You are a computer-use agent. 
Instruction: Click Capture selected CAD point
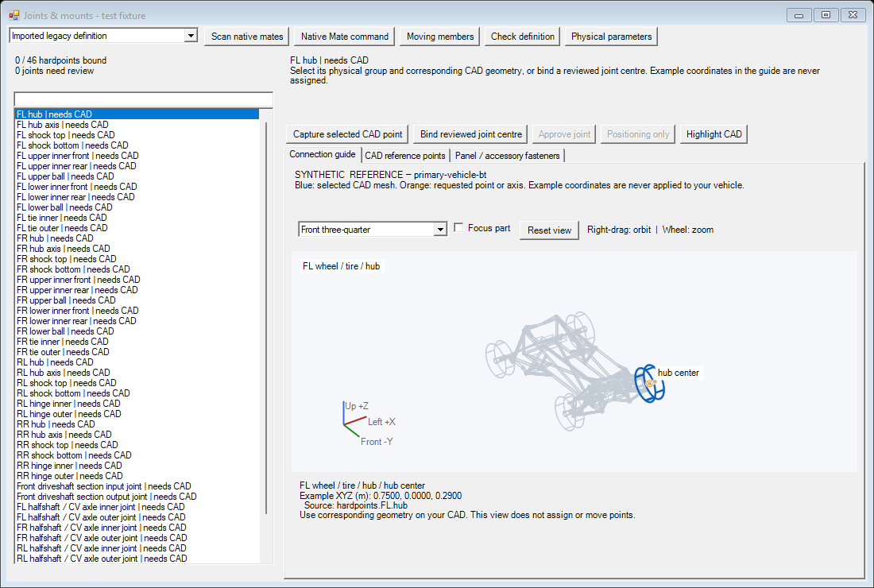[x=347, y=134]
